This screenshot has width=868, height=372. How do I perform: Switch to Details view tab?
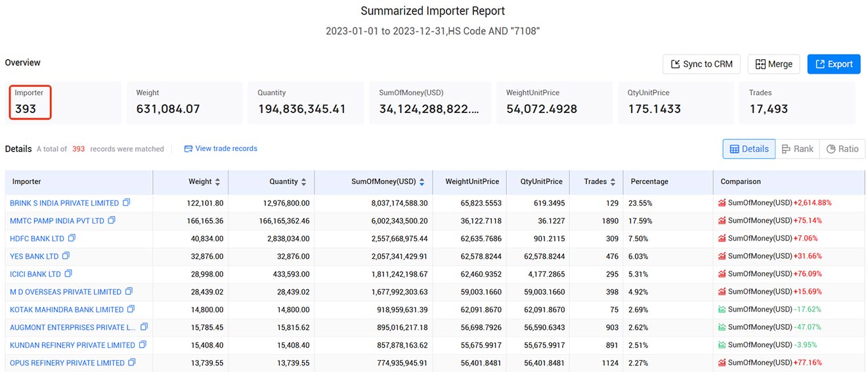click(x=749, y=149)
